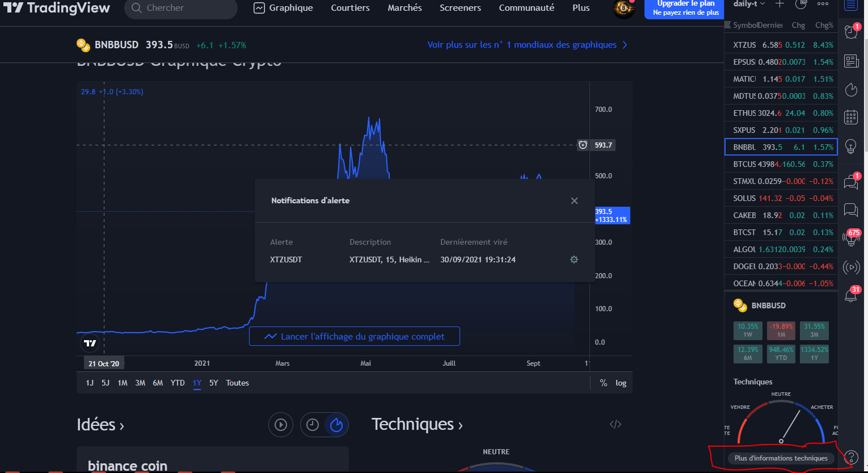
Task: Click the Chercher search field
Action: tap(181, 9)
